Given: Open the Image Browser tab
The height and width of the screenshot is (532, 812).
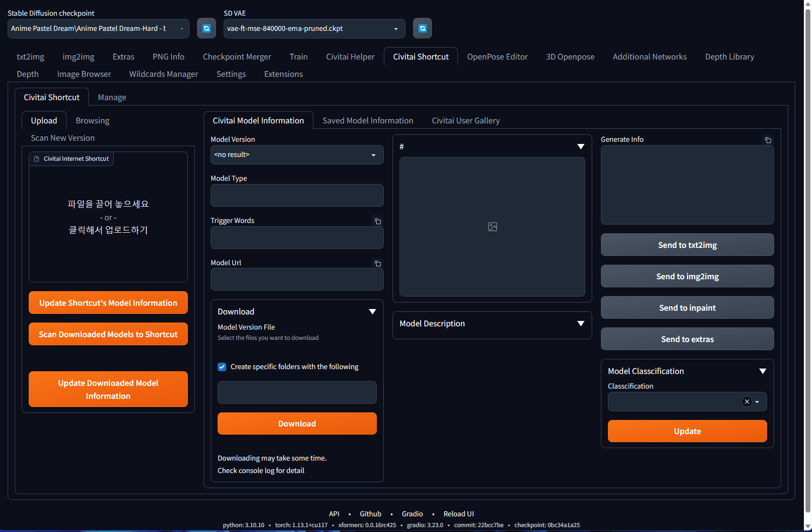Looking at the screenshot, I should 84,74.
